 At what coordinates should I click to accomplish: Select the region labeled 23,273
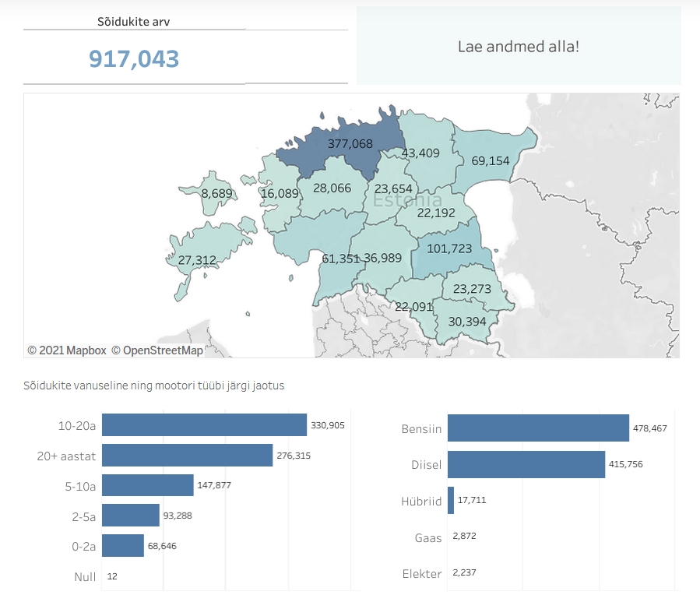(470, 289)
